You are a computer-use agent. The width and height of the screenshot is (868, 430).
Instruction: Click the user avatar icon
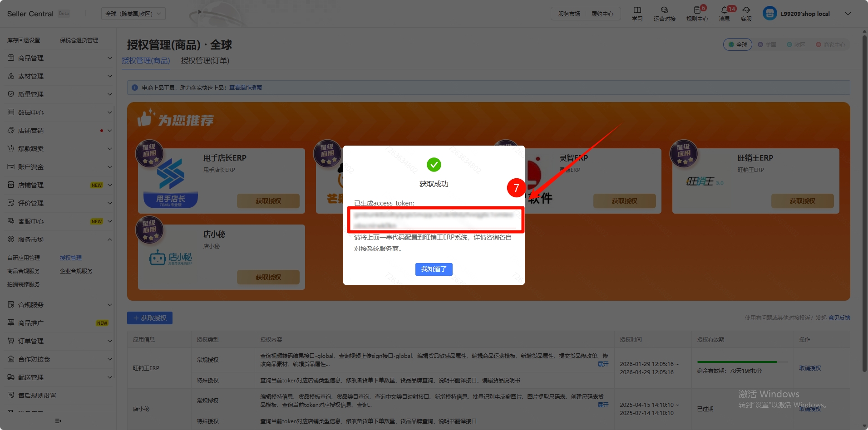(769, 14)
